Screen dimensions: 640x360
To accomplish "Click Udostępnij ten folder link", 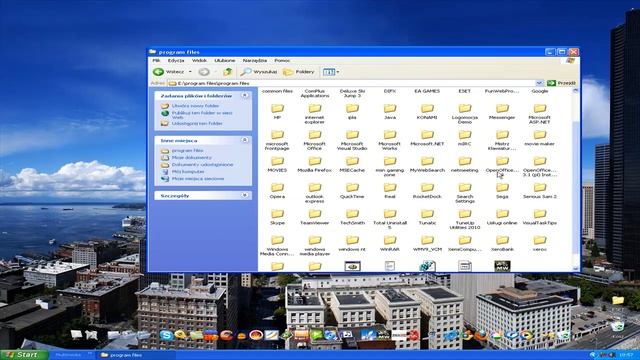I will click(197, 123).
